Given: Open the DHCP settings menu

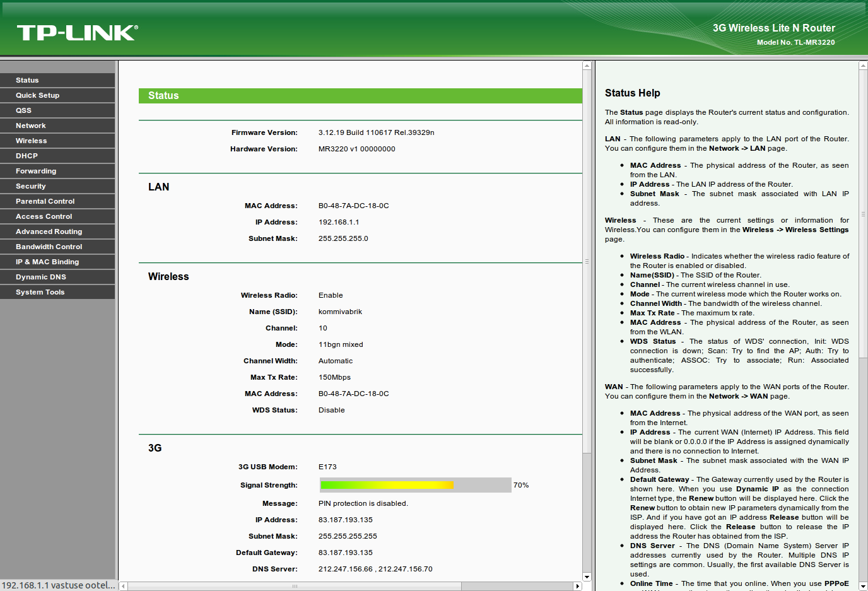Looking at the screenshot, I should (57, 156).
